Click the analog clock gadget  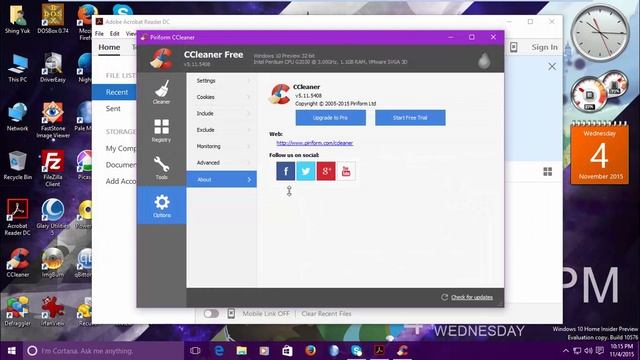point(600,33)
